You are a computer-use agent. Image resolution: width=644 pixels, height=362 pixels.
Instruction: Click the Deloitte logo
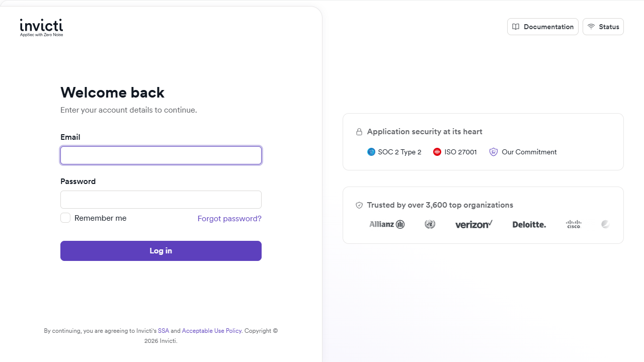[529, 224]
